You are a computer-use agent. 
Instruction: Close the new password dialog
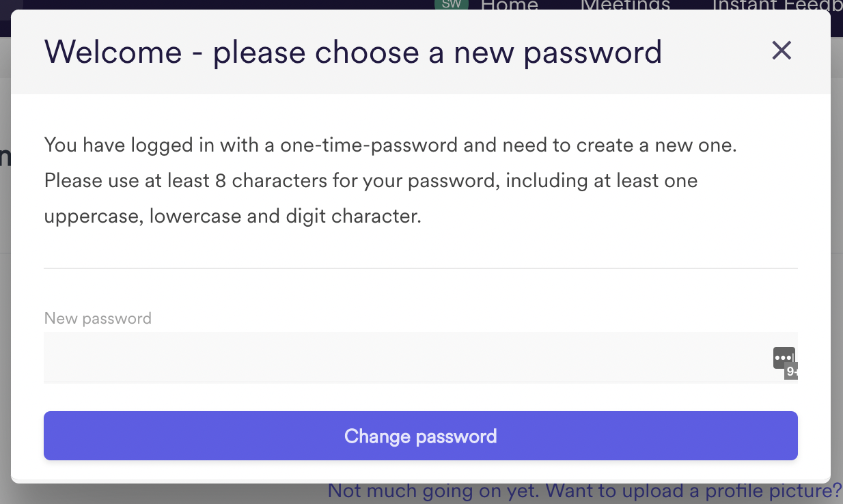point(781,50)
